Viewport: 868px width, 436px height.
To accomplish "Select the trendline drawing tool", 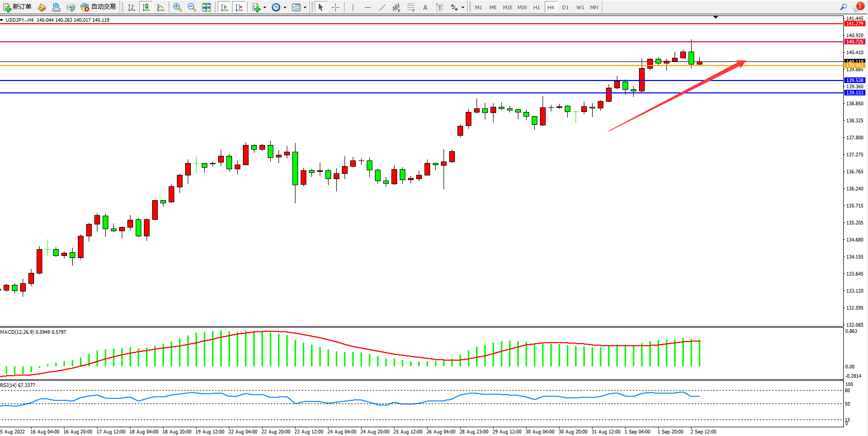I will pos(382,7).
